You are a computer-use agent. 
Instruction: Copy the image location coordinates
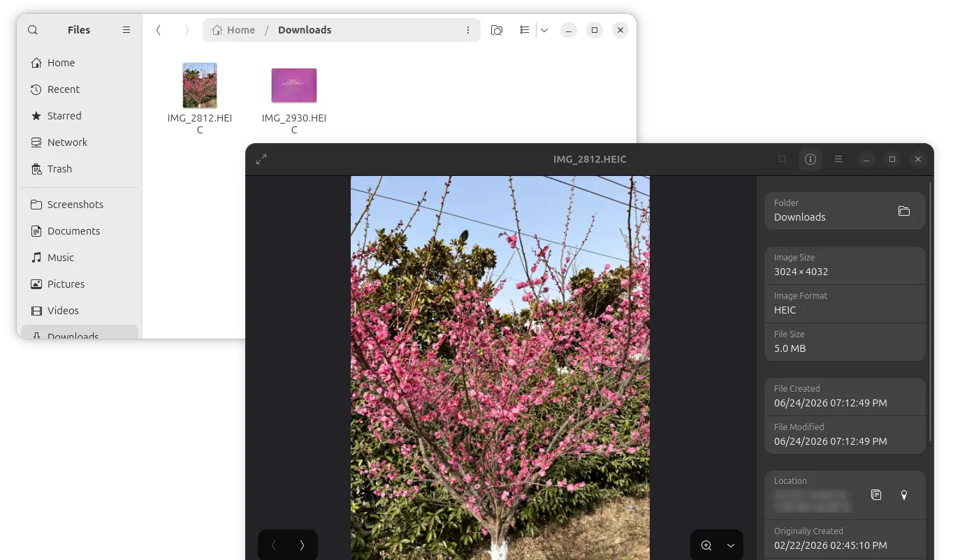(876, 495)
